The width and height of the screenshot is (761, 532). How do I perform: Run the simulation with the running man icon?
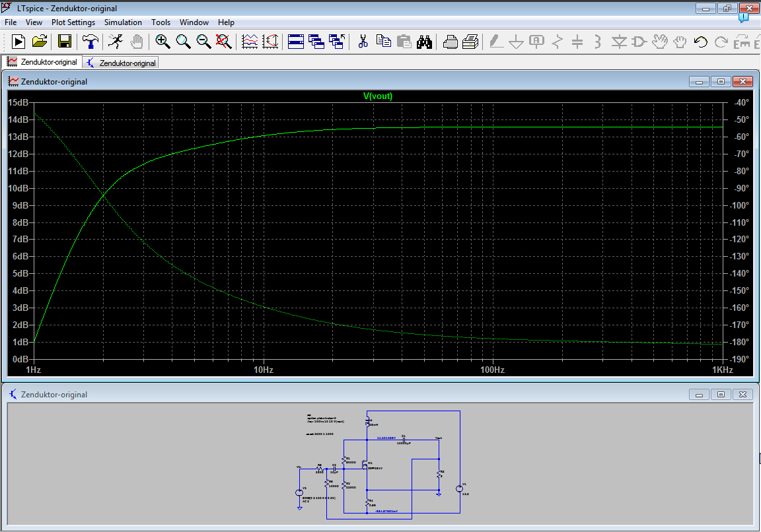[116, 42]
